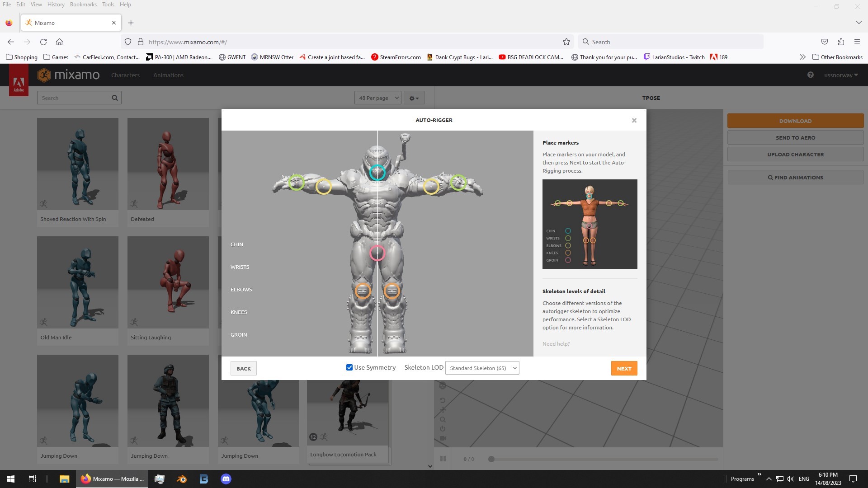Select the camera icon in the viewport toolbar

[x=443, y=437]
